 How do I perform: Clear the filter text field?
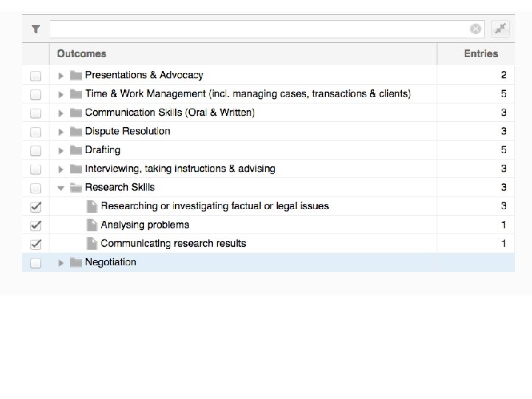475,29
